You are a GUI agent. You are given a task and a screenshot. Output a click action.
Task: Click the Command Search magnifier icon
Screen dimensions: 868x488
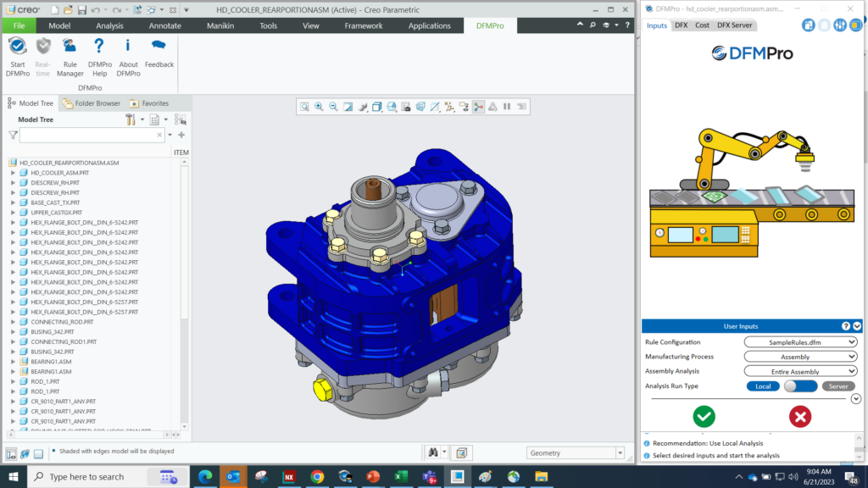593,25
